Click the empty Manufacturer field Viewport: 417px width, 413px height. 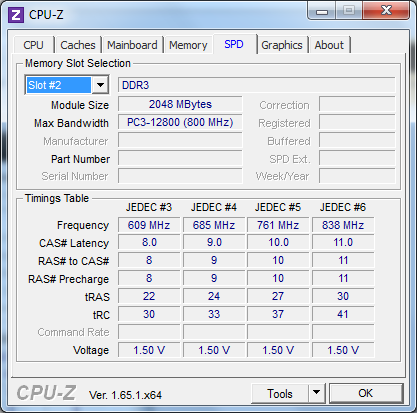coord(180,140)
